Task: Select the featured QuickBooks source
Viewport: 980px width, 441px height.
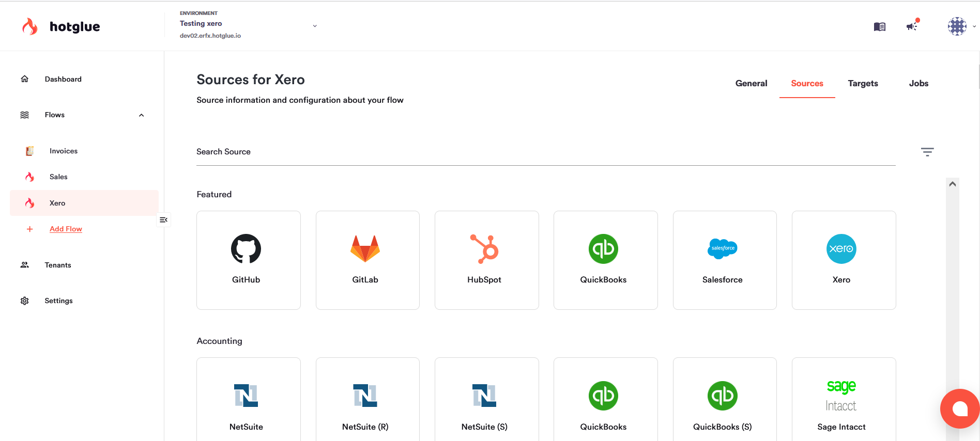Action: click(606, 260)
